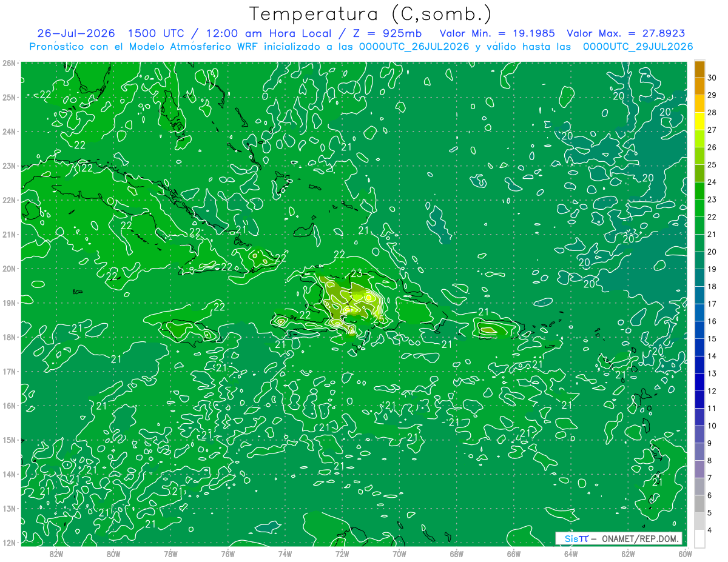
Task: Click the '17N' latitude axis label
Action: pyautogui.click(x=9, y=371)
